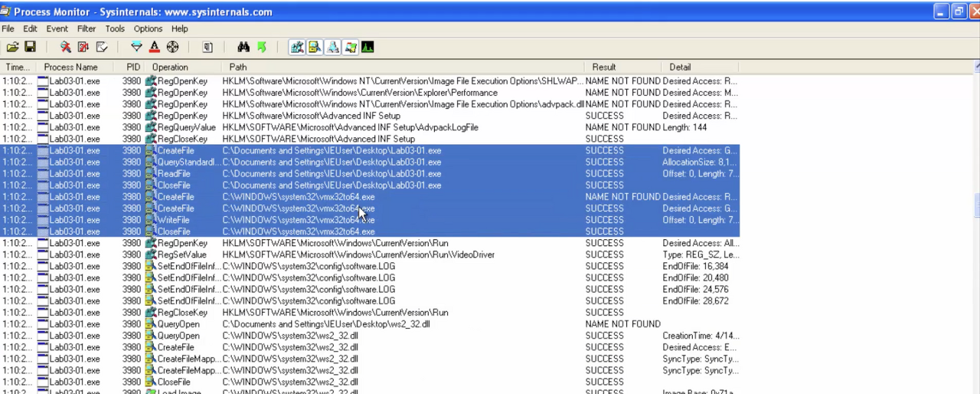The image size is (980, 394).
Task: Click the Process Monitor title bar icon
Action: point(7,11)
